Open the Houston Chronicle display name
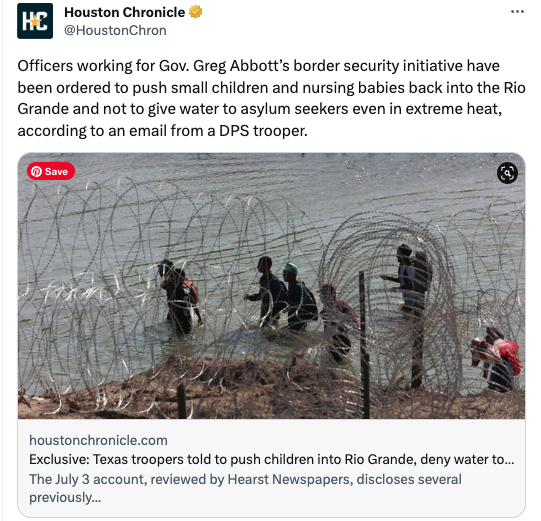 pos(125,12)
